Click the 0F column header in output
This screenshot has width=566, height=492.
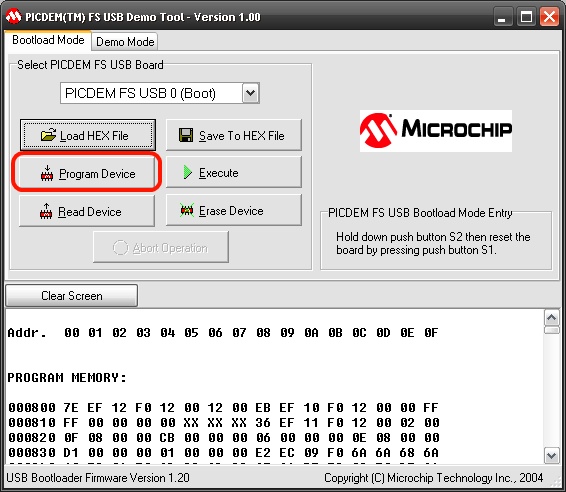pyautogui.click(x=432, y=332)
